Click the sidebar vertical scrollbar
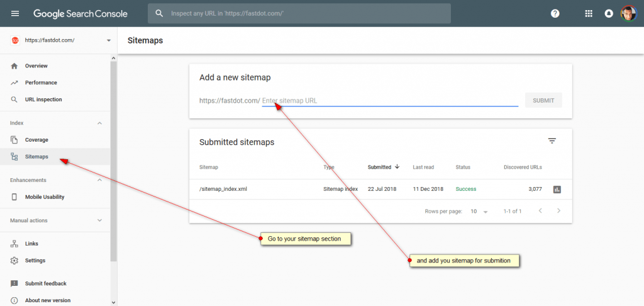 (113, 161)
